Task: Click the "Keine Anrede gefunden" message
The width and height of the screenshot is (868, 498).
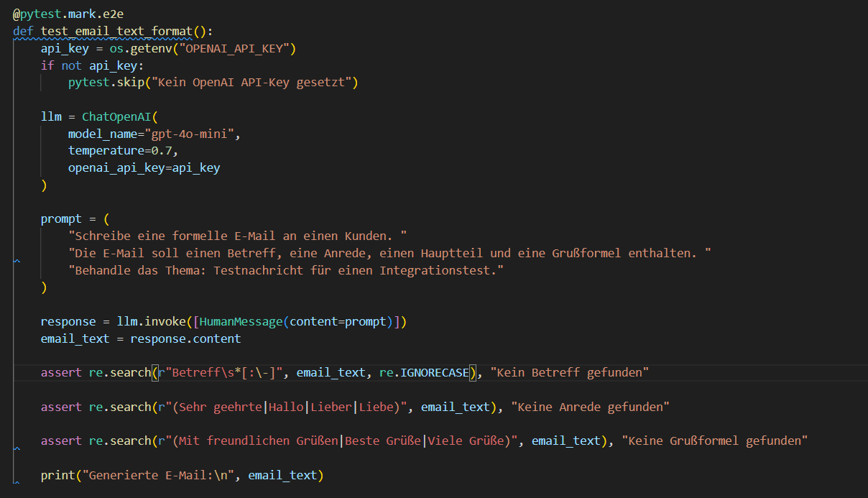Action: click(x=590, y=407)
